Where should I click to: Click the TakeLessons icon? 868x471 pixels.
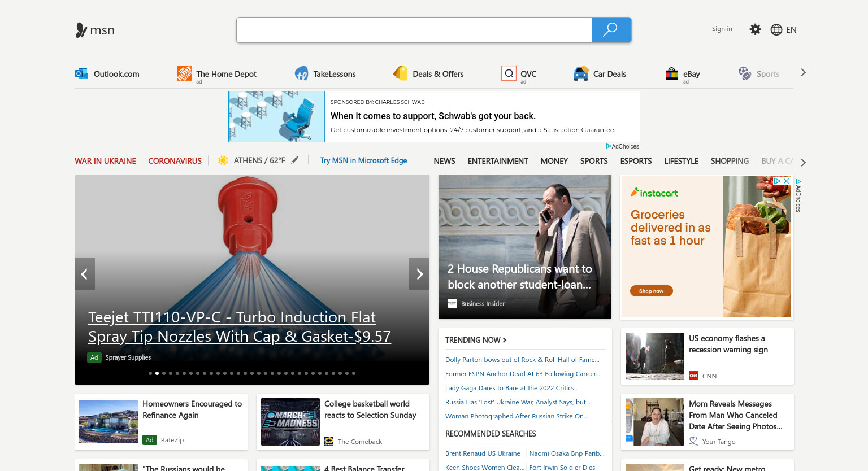coord(301,73)
